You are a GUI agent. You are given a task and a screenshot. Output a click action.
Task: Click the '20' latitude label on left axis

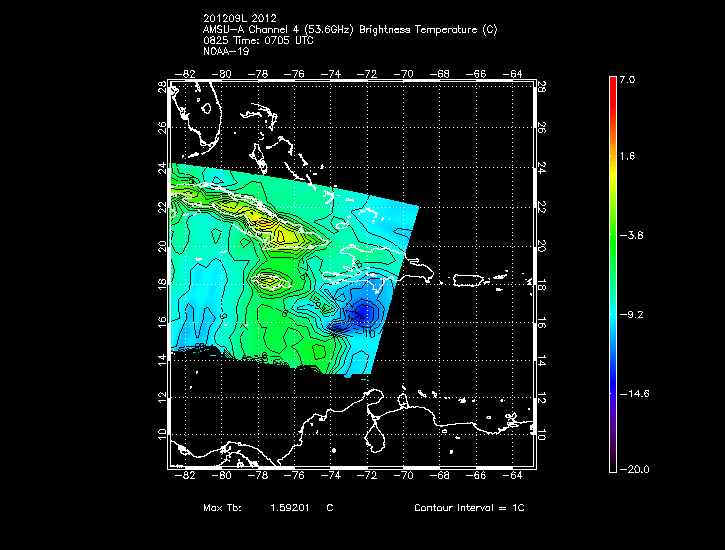(162, 246)
